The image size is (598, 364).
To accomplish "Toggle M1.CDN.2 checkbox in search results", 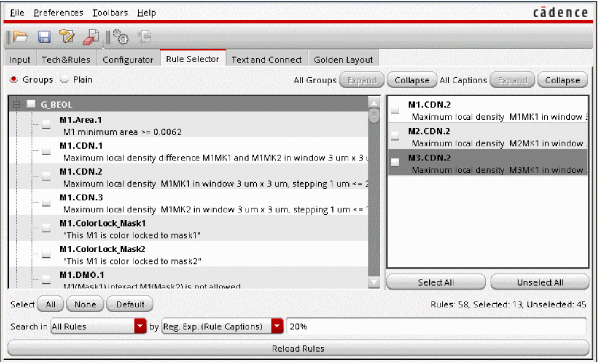I will tap(395, 109).
